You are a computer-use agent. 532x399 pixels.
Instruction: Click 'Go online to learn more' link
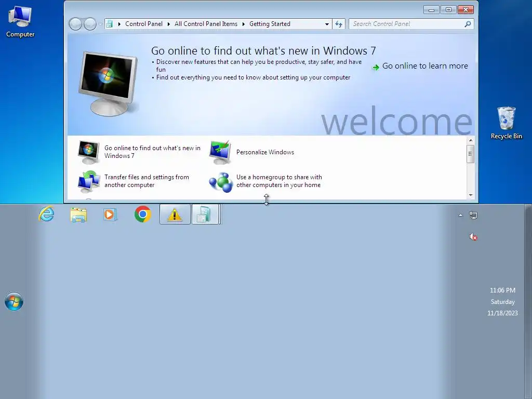pos(425,66)
